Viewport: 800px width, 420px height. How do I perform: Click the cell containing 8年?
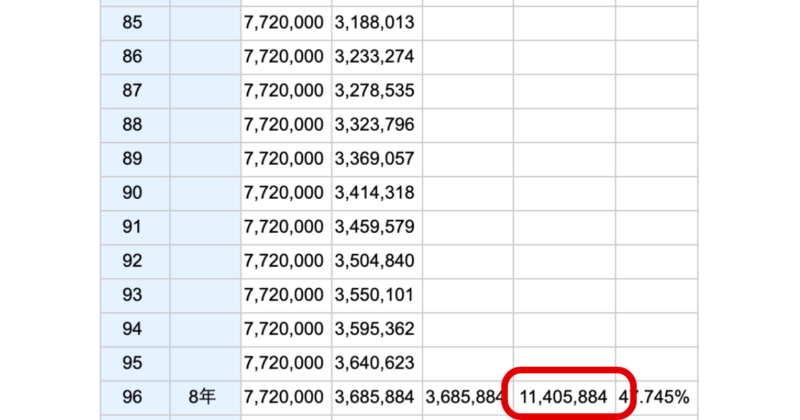pyautogui.click(x=204, y=398)
